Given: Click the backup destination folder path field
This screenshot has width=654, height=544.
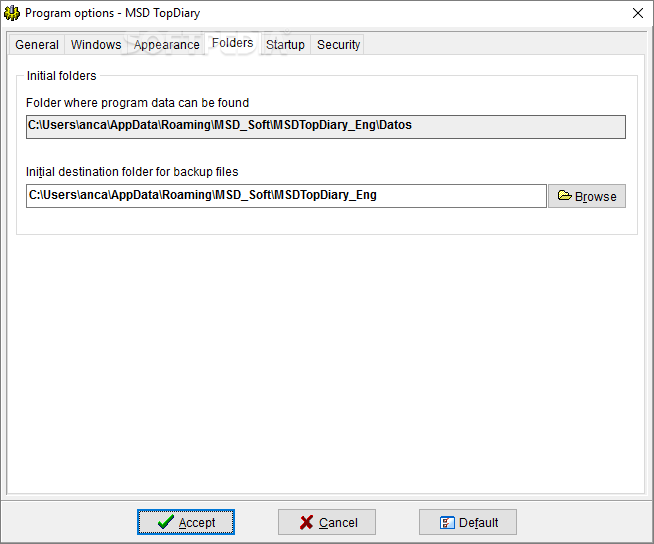Looking at the screenshot, I should (x=286, y=196).
